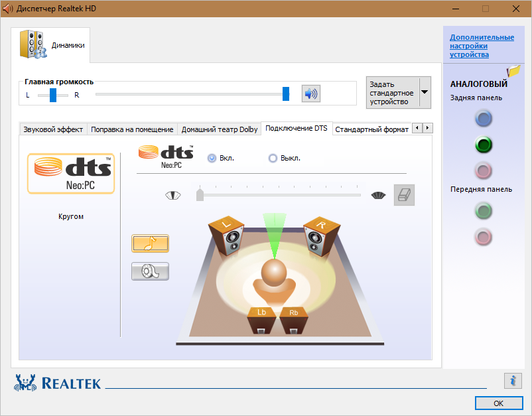The width and height of the screenshot is (532, 416).
Task: Disable DTS with the Выкл. radio button
Action: click(x=273, y=157)
